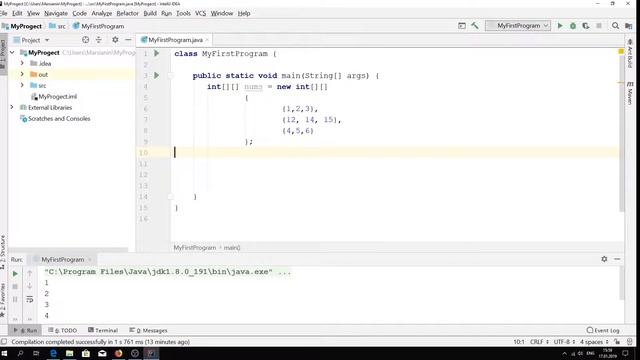
Task: Collapse the MyProgect root node
Action: (x=12, y=53)
